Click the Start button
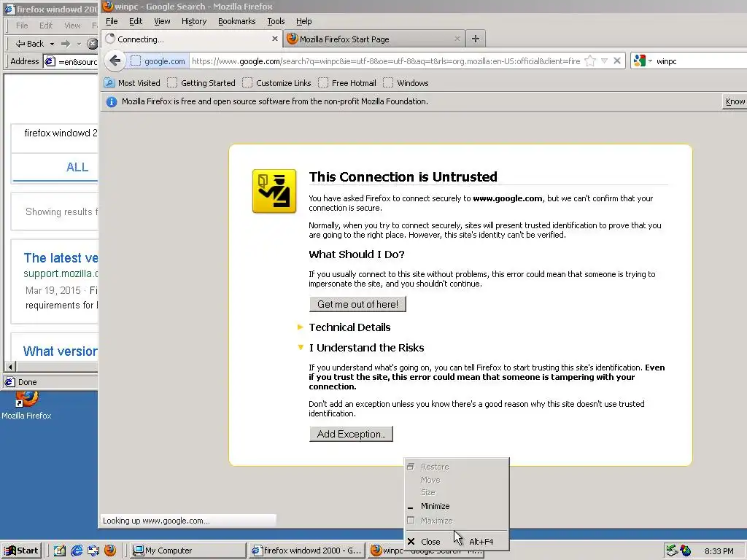This screenshot has width=747, height=560. pyautogui.click(x=21, y=551)
